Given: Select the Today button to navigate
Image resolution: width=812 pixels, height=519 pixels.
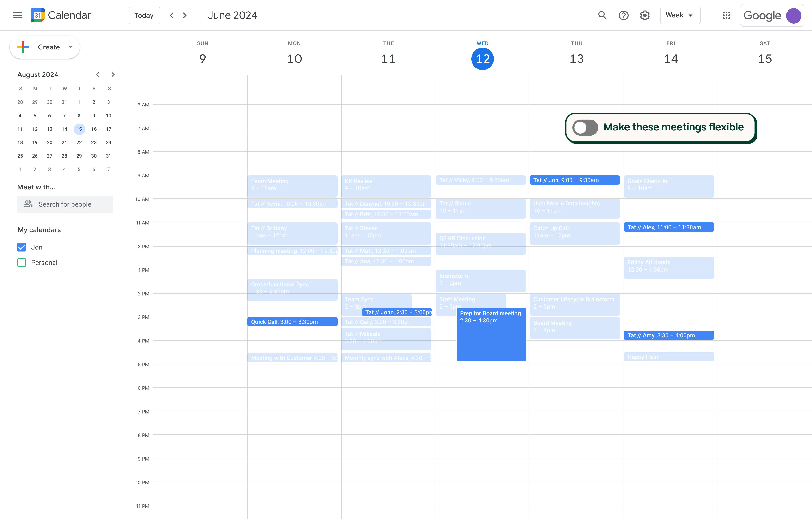Looking at the screenshot, I should (x=143, y=15).
